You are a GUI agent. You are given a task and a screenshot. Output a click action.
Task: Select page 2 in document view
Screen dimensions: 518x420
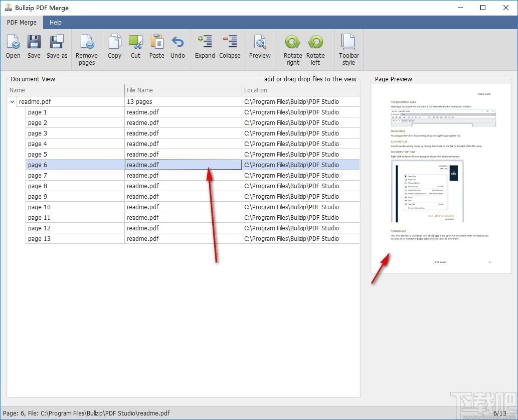coord(193,123)
